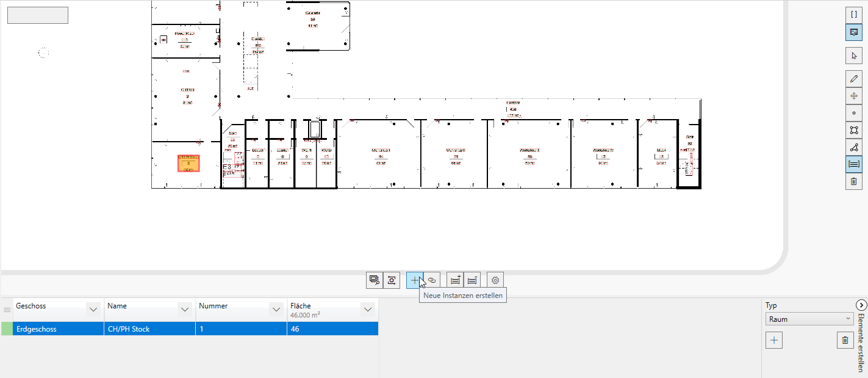The image size is (868, 378).
Task: Select the arrow pointer tool
Action: click(x=853, y=56)
